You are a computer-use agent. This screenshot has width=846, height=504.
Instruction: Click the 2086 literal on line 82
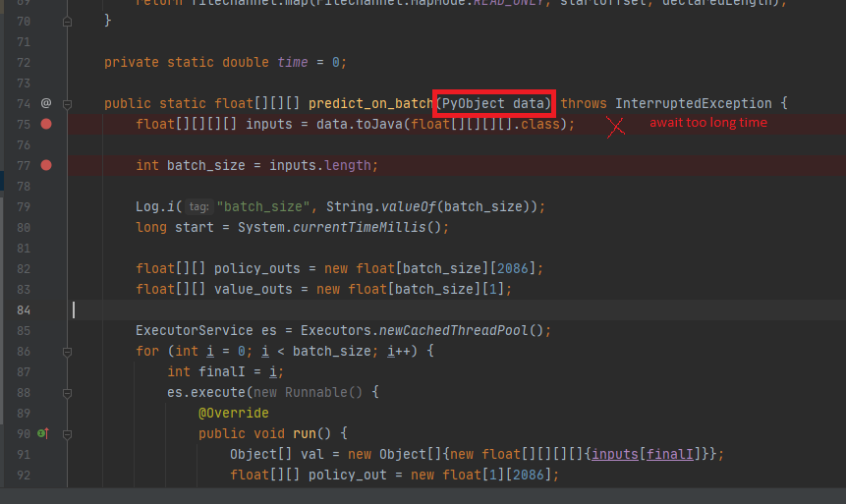[x=513, y=269]
